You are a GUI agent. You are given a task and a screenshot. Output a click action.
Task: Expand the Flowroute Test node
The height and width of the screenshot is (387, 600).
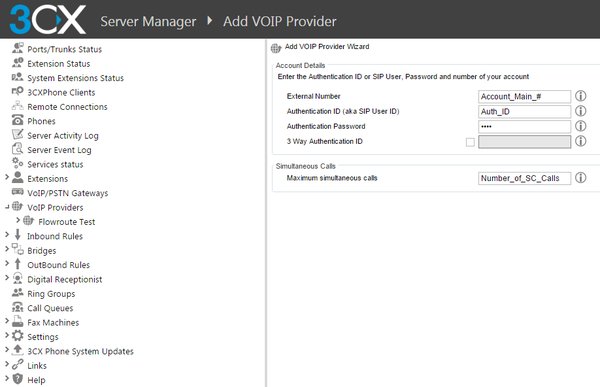18,220
